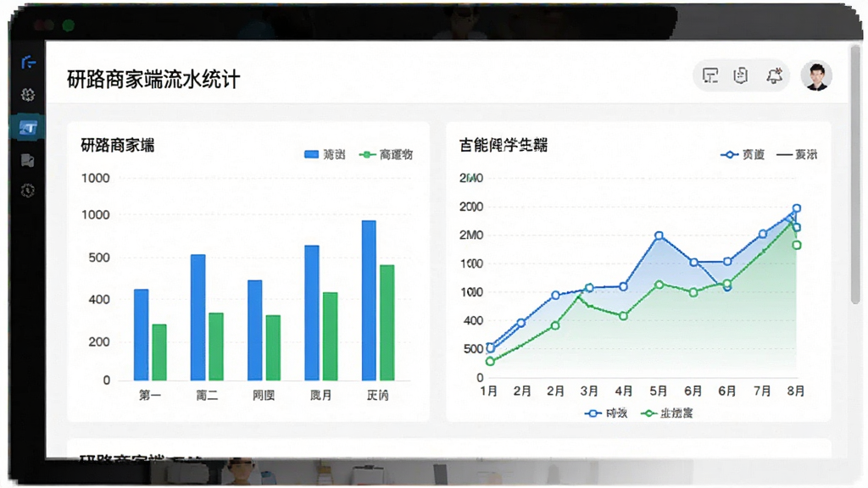Screen dimensions: 868x488
Task: Click the 4月 label on line chart axis
Action: point(623,391)
